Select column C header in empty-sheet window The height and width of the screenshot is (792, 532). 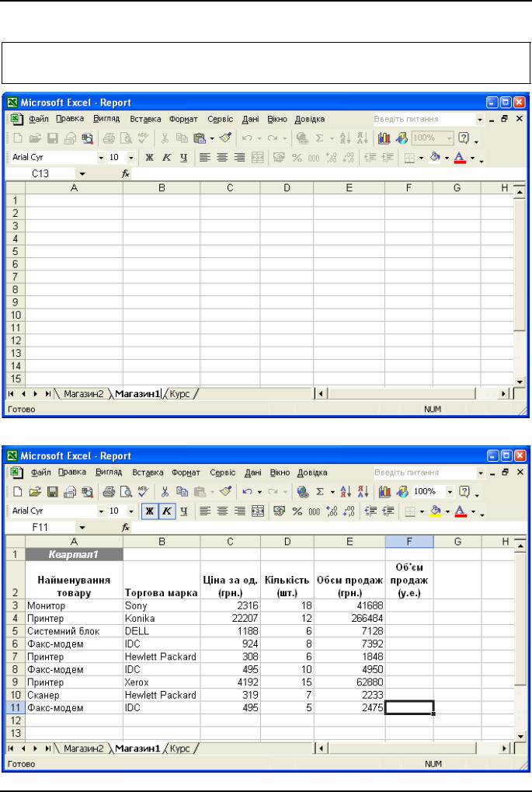pyautogui.click(x=230, y=188)
